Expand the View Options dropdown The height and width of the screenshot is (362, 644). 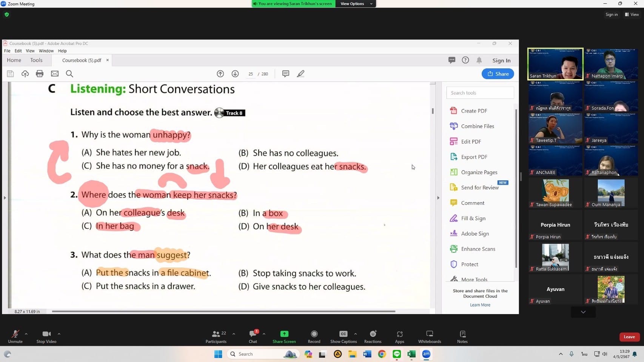(x=355, y=4)
